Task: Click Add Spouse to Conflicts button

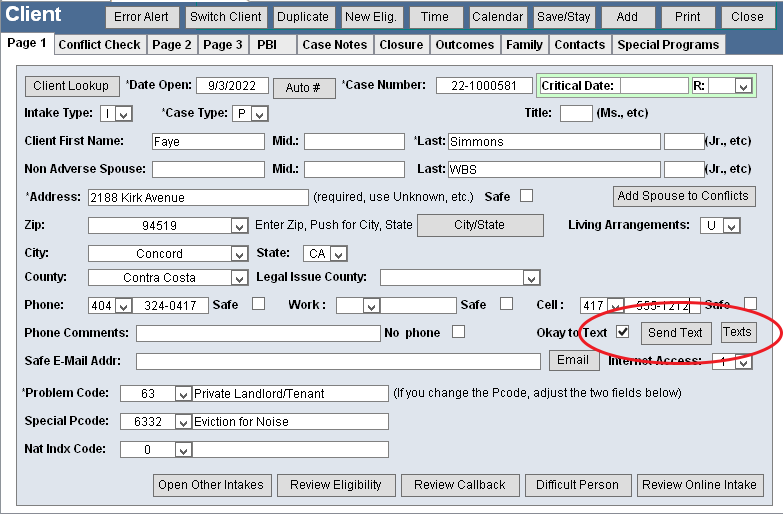Action: pyautogui.click(x=684, y=196)
